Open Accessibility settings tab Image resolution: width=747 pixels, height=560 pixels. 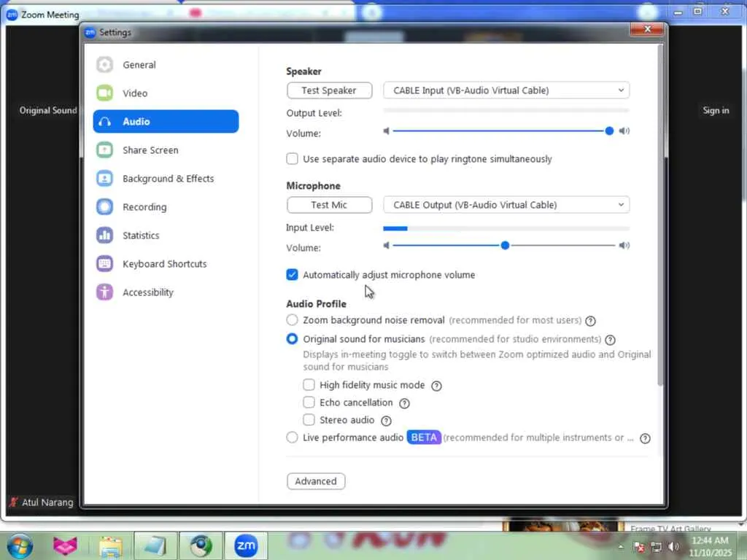166,292
